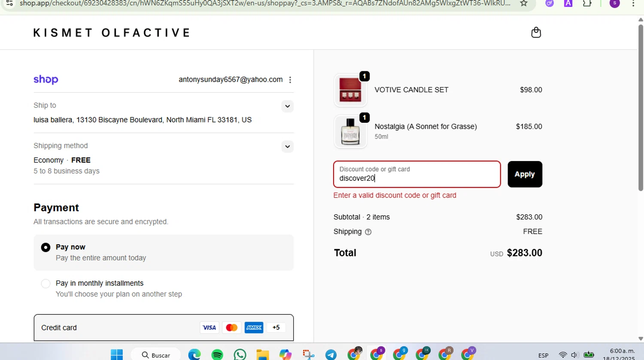Open Microsoft Edge from the taskbar
Image resolution: width=644 pixels, height=360 pixels.
[x=194, y=355]
